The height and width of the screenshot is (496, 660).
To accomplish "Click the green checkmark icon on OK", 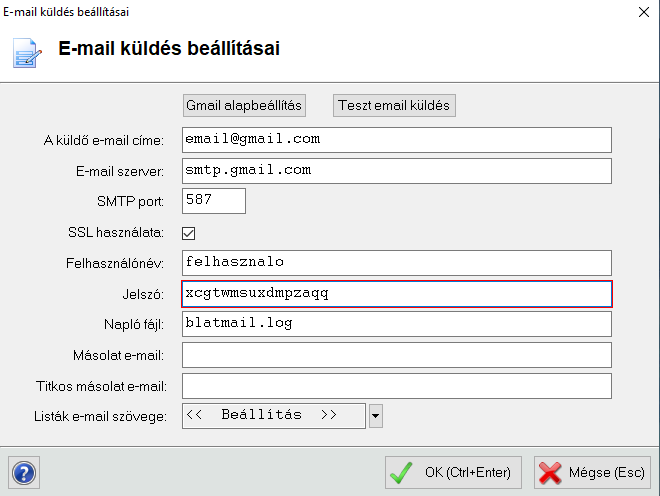I will (403, 472).
